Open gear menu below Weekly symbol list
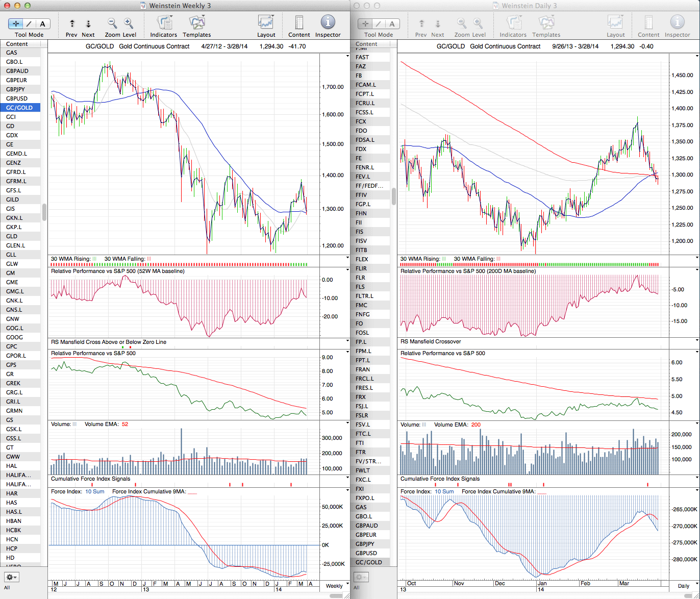The image size is (700, 599). pyautogui.click(x=11, y=577)
